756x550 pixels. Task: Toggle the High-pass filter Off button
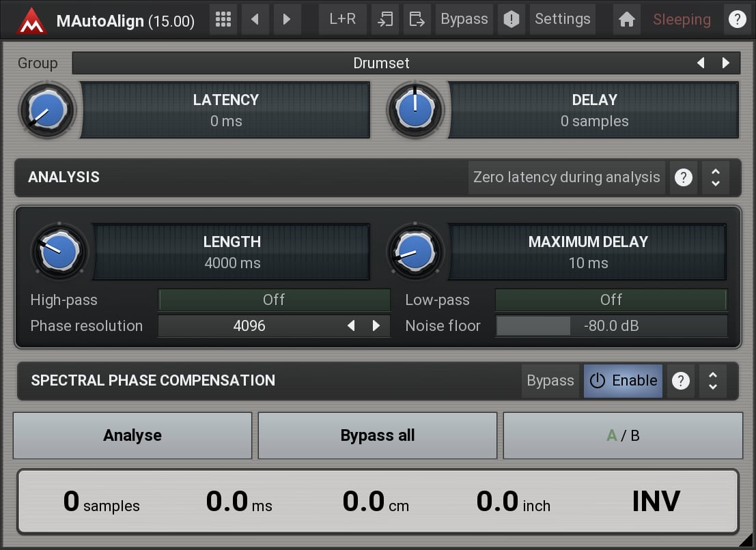pyautogui.click(x=274, y=300)
